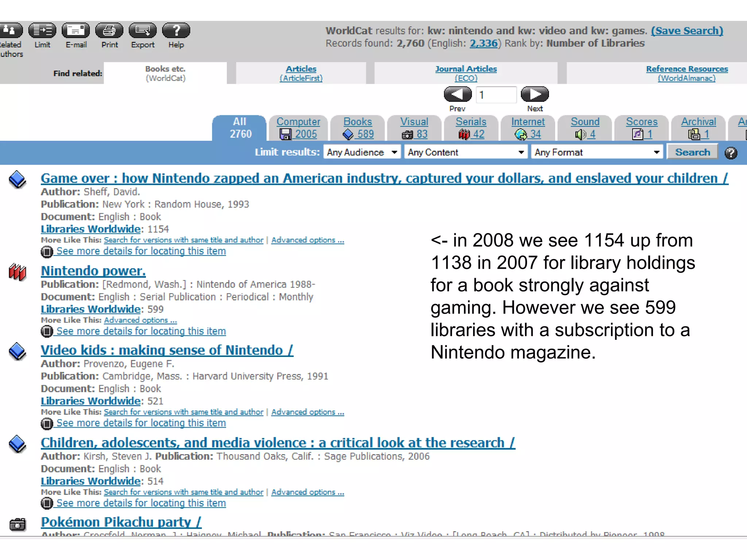Click the Related Authors toolbar icon
The width and height of the screenshot is (747, 560).
11,31
